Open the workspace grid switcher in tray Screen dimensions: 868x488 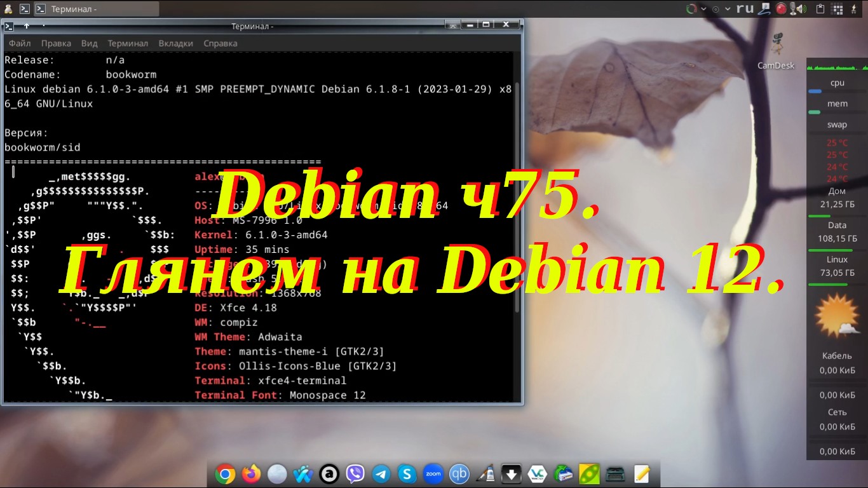[x=837, y=9]
